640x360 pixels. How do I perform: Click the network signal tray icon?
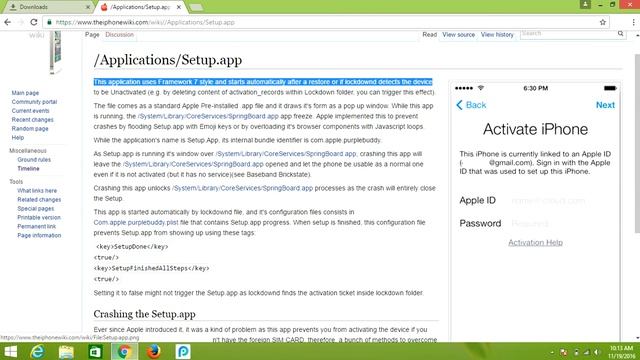(587, 352)
